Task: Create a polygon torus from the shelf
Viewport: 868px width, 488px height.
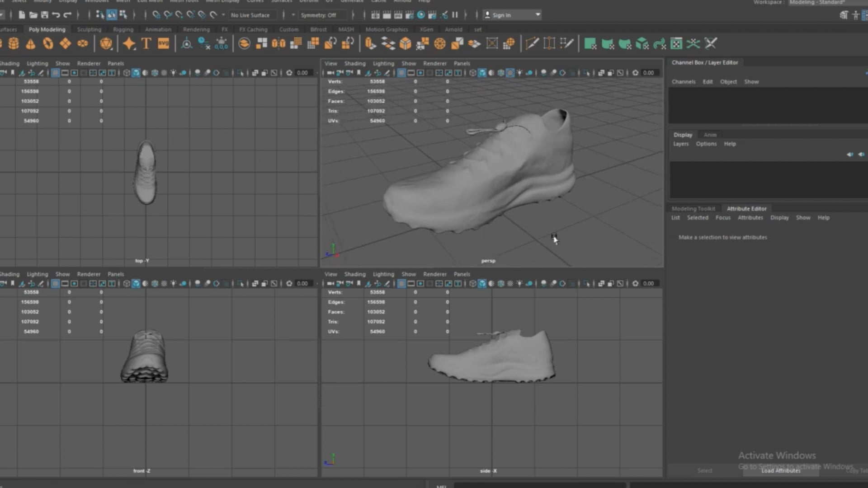Action: coord(48,44)
